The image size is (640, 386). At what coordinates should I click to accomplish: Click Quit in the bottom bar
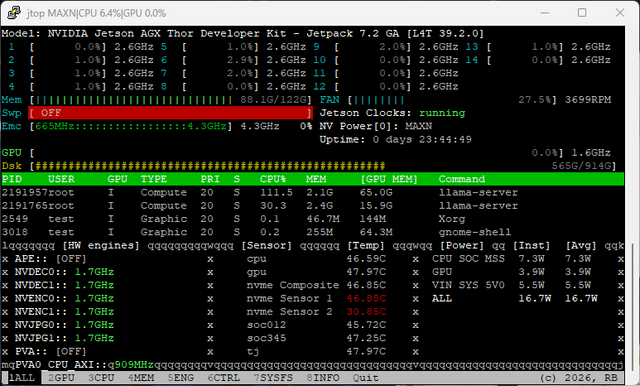366,378
